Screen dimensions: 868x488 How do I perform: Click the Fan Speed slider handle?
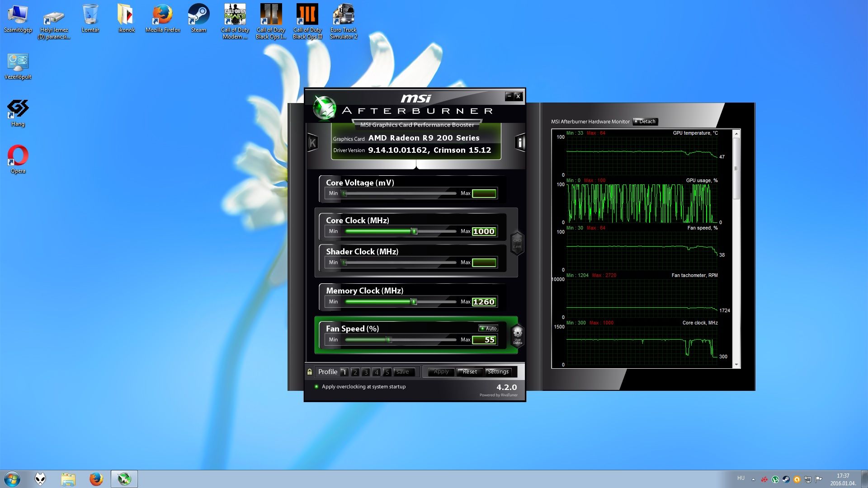[388, 340]
